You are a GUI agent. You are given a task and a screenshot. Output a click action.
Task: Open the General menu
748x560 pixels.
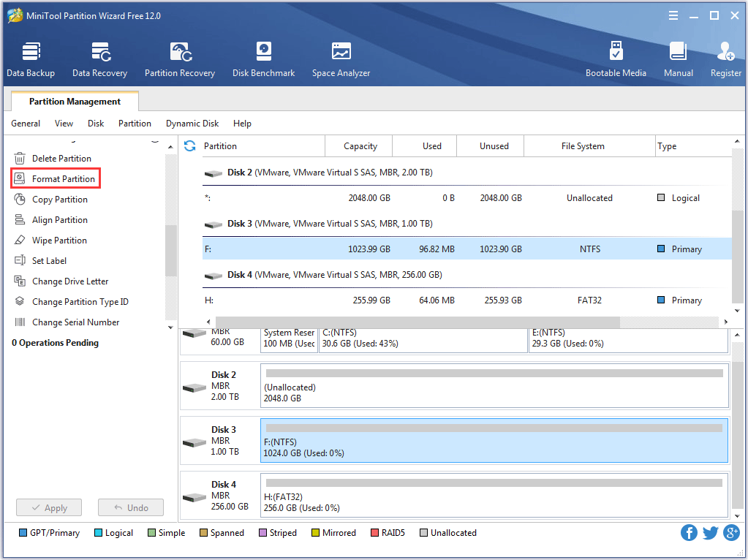pos(26,124)
